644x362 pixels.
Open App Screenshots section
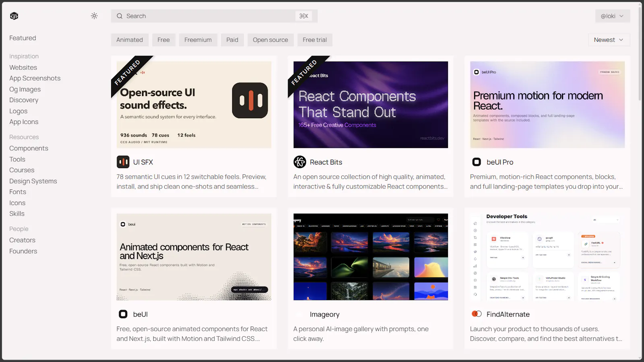[x=35, y=78]
